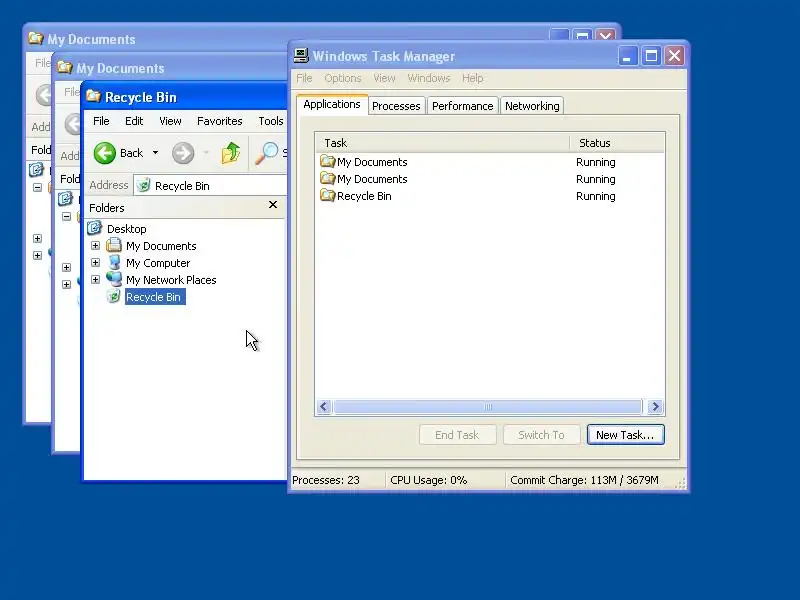Open the Edit menu in Recycle Bin window

(134, 121)
